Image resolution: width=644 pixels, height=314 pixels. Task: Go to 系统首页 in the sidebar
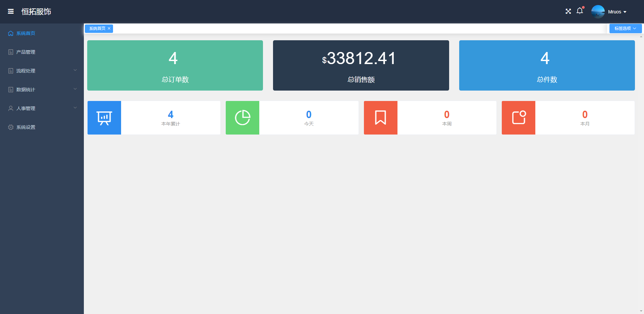click(x=26, y=33)
